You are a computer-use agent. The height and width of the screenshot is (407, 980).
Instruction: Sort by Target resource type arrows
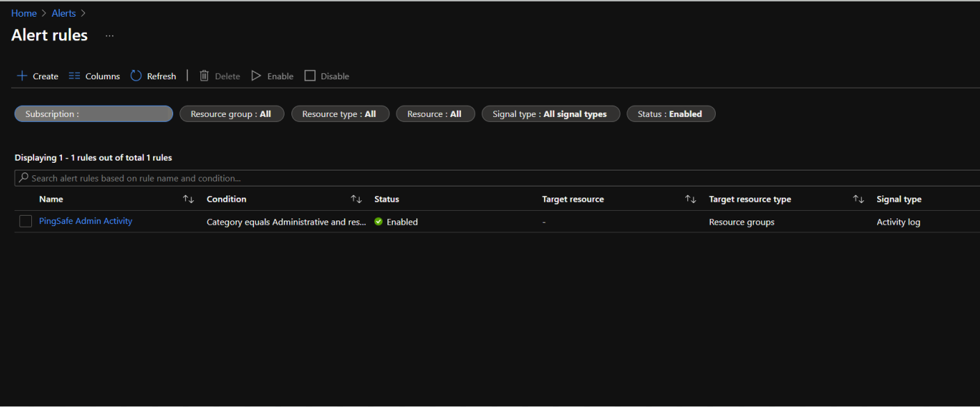[858, 200]
